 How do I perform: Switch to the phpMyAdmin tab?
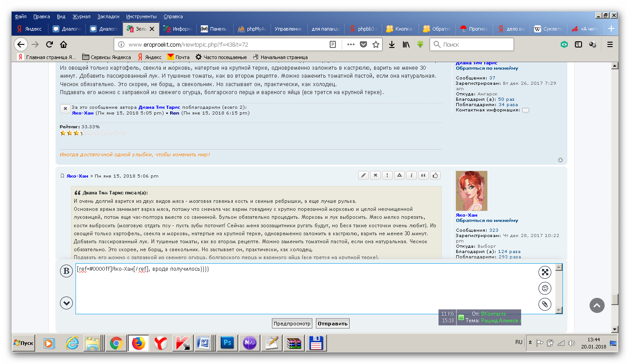click(x=252, y=29)
